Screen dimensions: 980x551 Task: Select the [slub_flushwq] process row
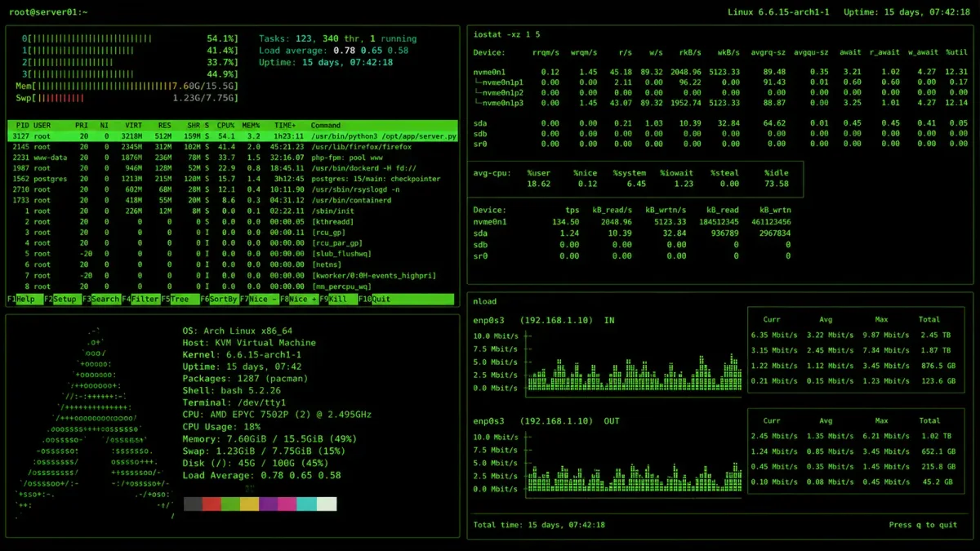(233, 254)
